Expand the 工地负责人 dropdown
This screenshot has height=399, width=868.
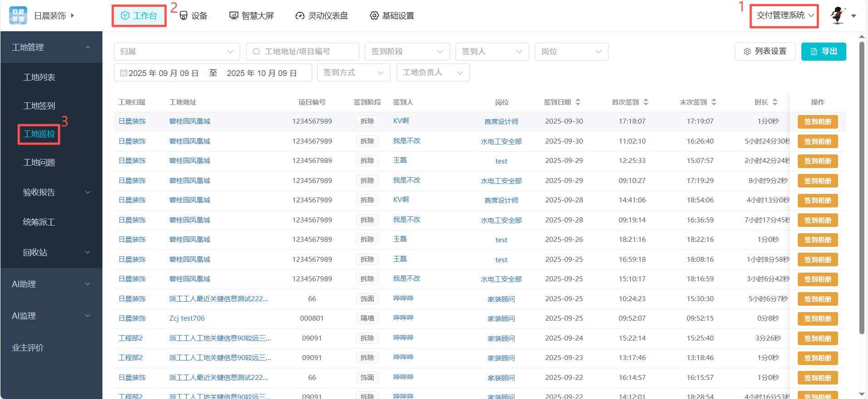433,72
